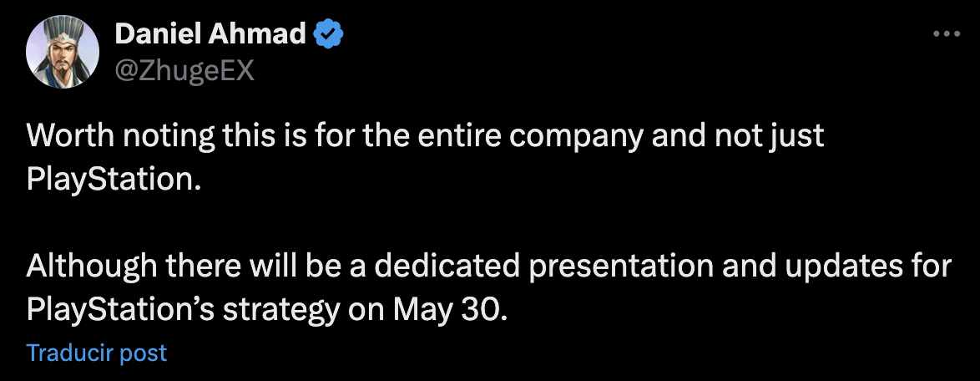
Task: Click the phrase "entire company" in the post
Action: click(x=530, y=138)
